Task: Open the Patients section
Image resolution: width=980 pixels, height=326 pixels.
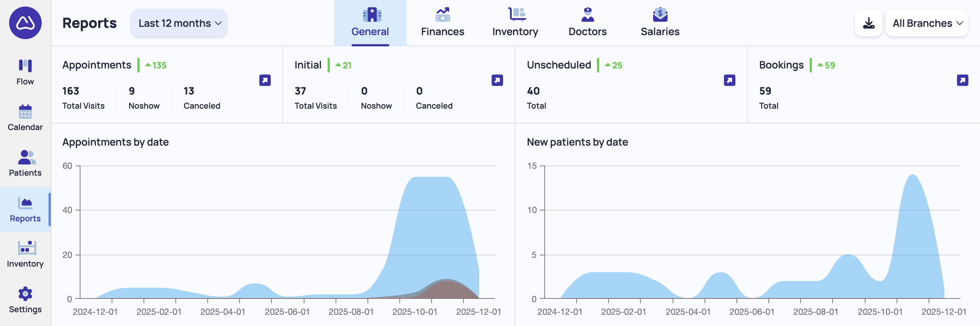Action: (25, 163)
